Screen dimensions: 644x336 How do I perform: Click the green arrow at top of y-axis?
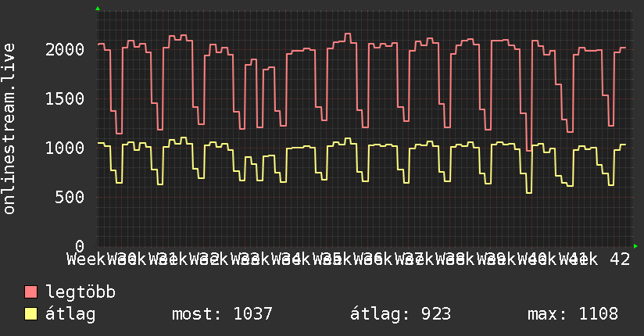tap(98, 9)
